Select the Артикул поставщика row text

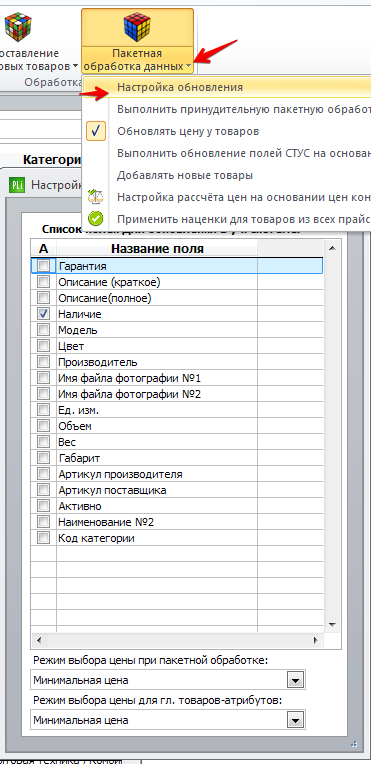point(112,490)
